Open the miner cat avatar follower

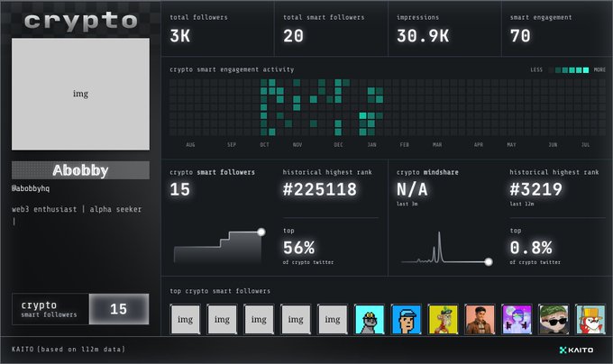click(x=370, y=319)
